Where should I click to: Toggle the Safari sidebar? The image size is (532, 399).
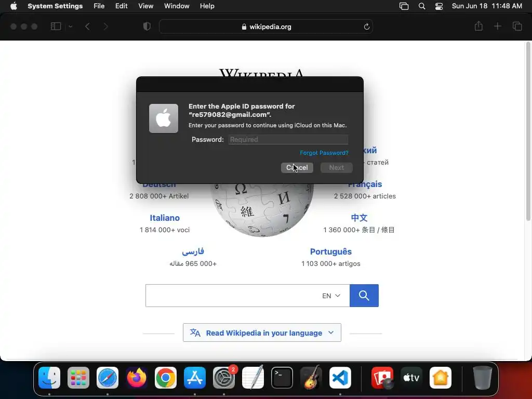click(x=56, y=26)
